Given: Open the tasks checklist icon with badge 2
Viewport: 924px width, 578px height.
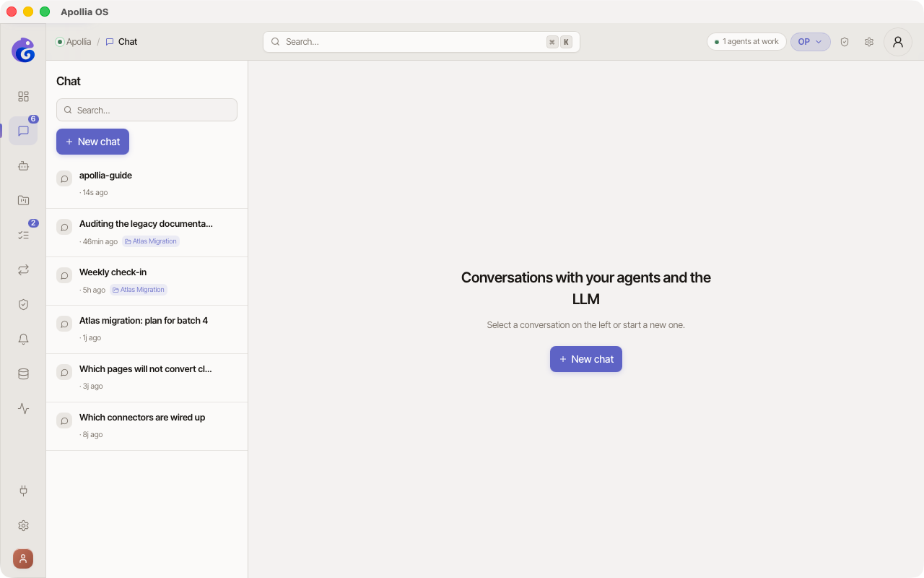Looking at the screenshot, I should click(x=23, y=235).
